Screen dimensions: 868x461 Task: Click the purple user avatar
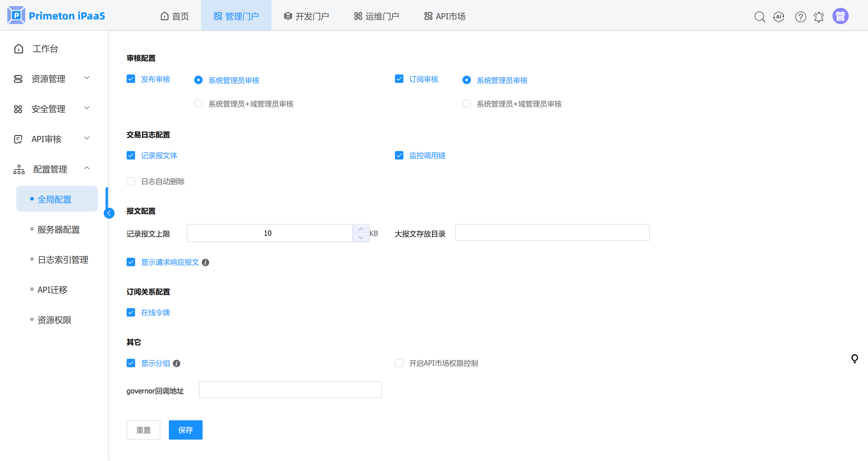point(840,16)
